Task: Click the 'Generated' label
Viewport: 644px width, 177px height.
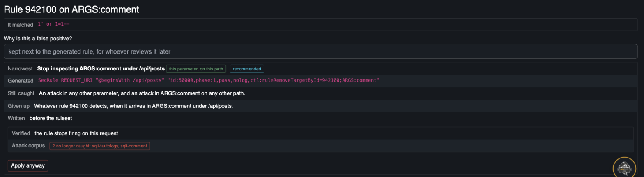Action: point(21,81)
